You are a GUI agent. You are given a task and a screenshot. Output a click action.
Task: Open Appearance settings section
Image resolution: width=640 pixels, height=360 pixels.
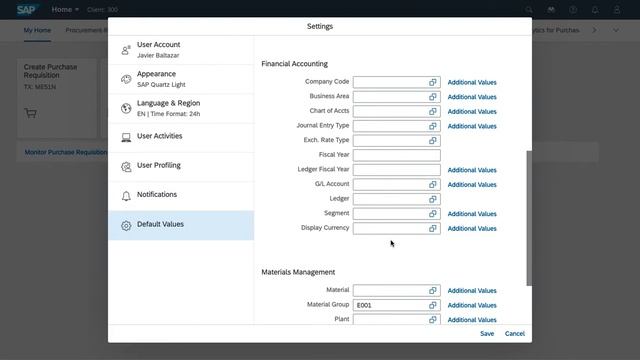click(181, 79)
